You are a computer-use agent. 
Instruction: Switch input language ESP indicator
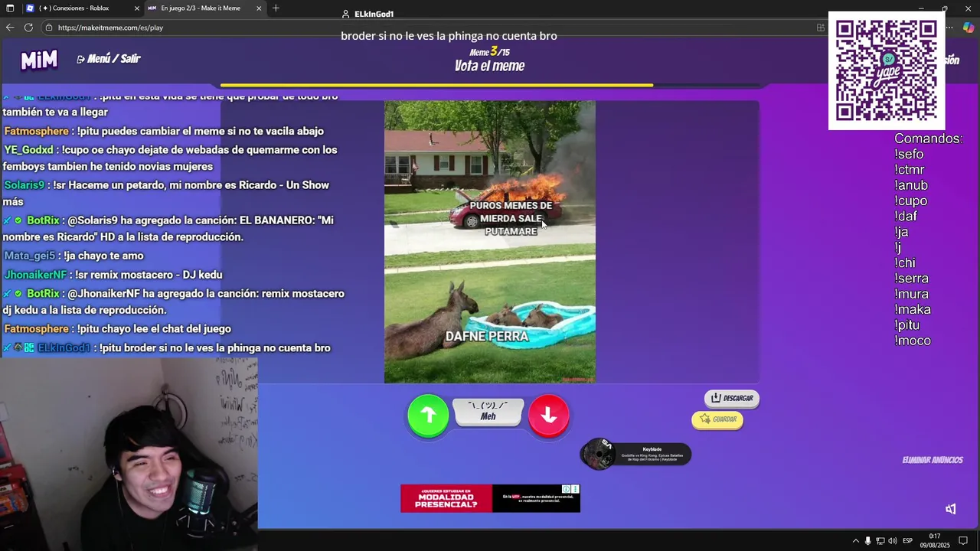tap(907, 541)
